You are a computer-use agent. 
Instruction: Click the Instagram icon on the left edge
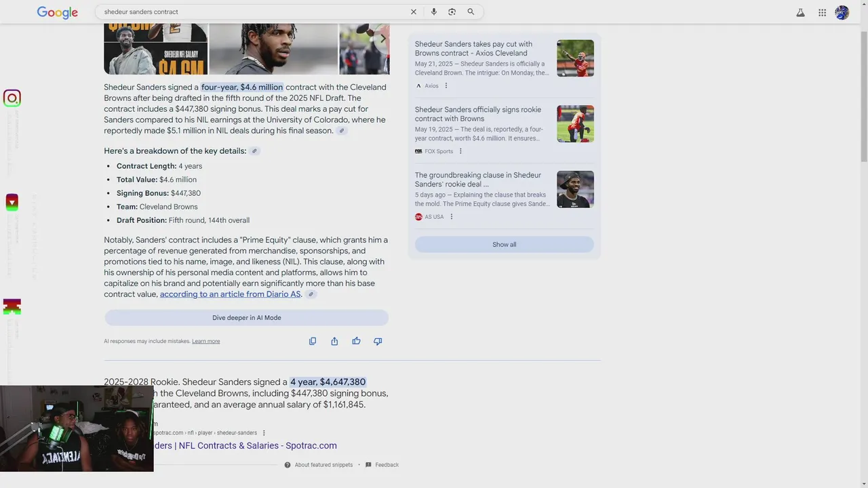click(x=12, y=98)
